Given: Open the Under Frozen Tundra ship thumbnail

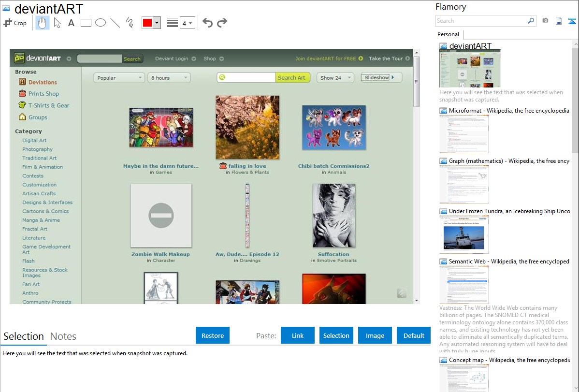Looking at the screenshot, I should click(x=464, y=234).
